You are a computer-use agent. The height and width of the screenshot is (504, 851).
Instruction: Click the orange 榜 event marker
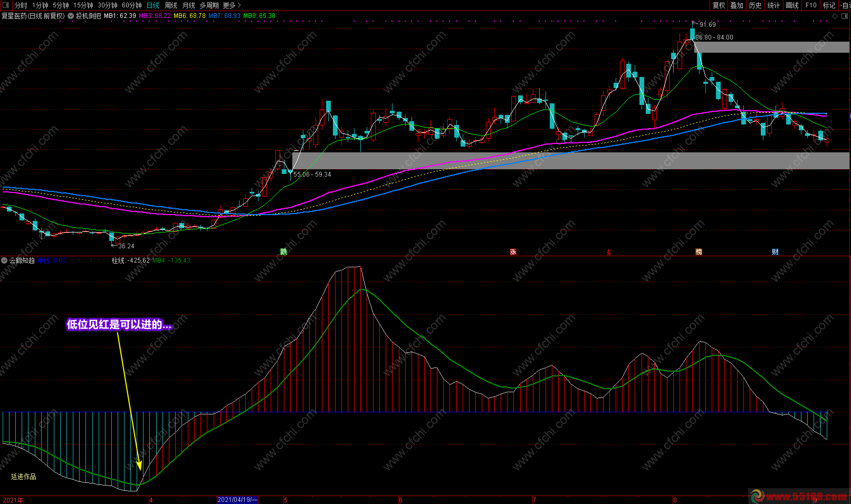coord(699,251)
